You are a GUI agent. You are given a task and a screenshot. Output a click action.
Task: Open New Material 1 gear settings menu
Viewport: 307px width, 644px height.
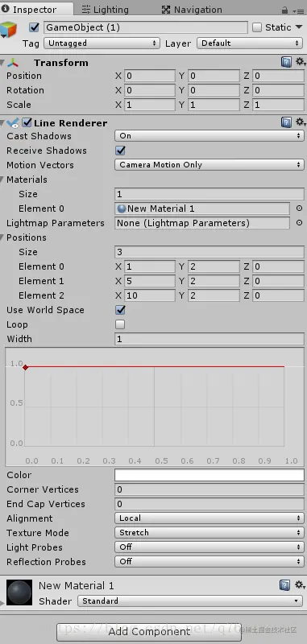300,585
